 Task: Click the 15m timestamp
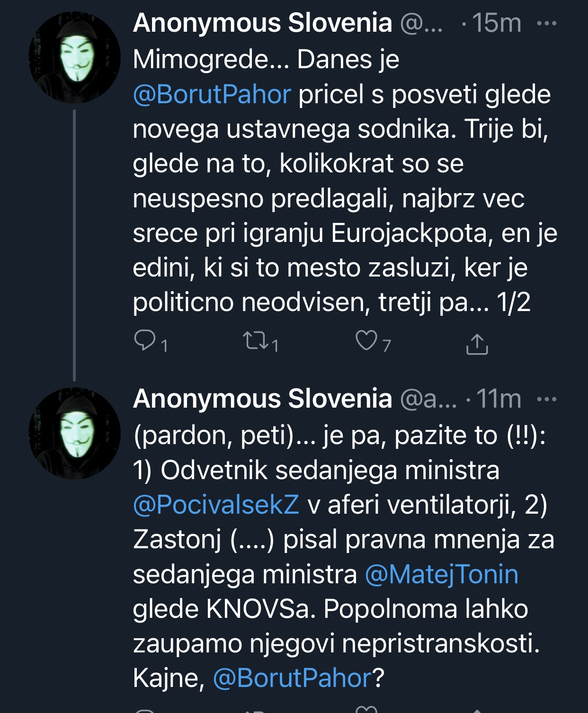point(497,23)
